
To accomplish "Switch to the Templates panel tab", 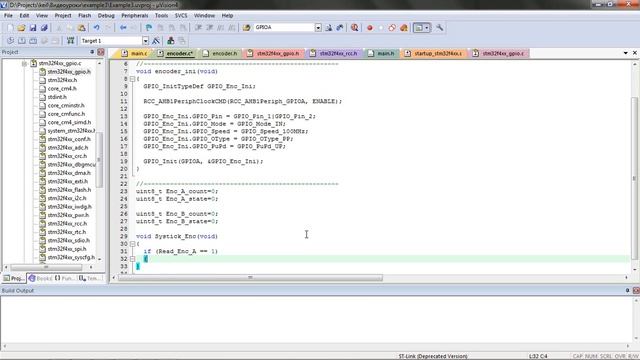I will click(x=90, y=278).
